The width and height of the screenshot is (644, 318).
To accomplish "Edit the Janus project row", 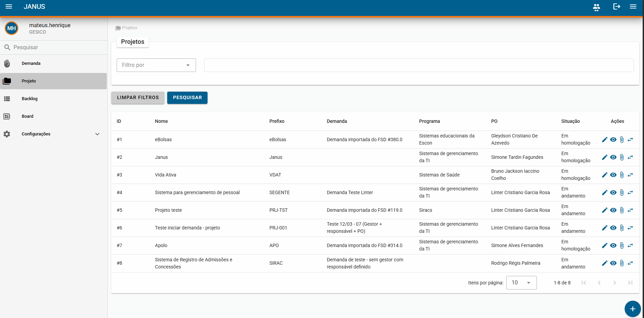I will (605, 157).
